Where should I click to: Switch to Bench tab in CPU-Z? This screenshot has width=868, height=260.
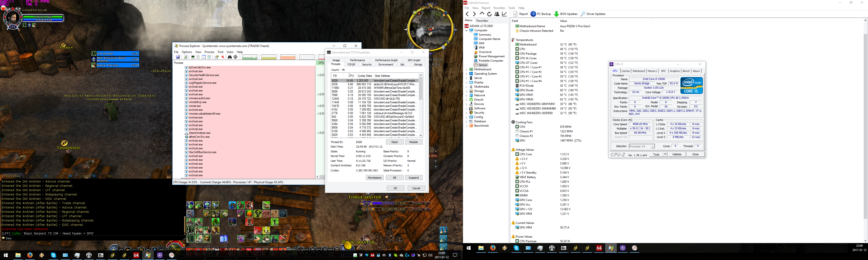tap(686, 71)
